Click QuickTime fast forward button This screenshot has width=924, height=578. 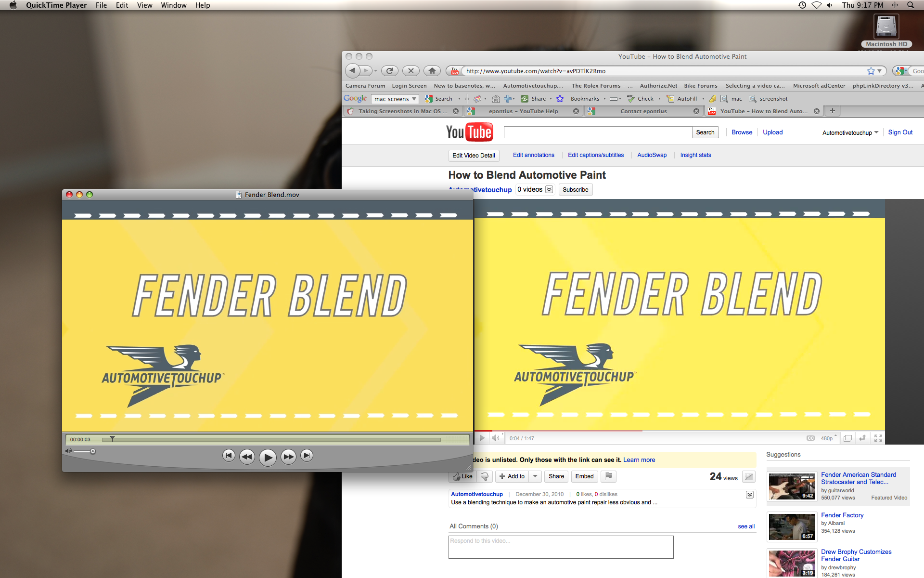[288, 457]
